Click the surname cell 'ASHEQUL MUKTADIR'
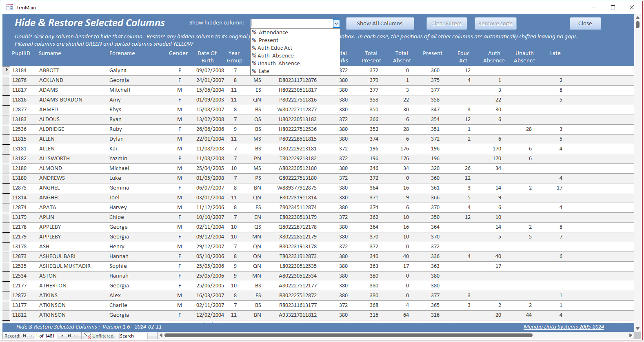 pos(65,266)
